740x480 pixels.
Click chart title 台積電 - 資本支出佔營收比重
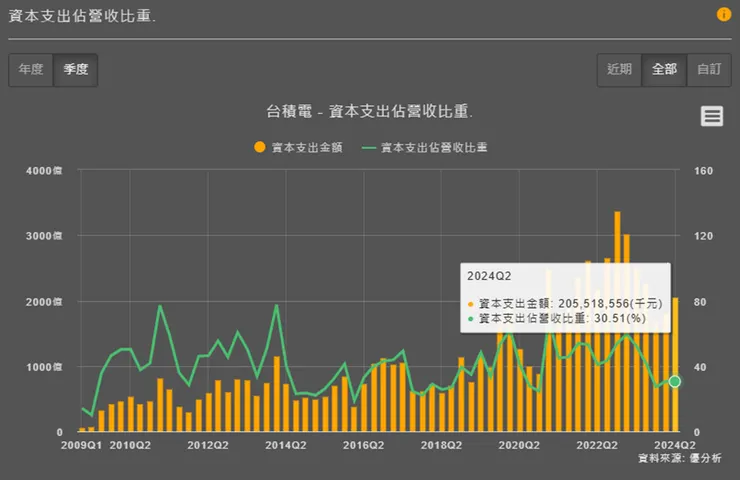[369, 111]
